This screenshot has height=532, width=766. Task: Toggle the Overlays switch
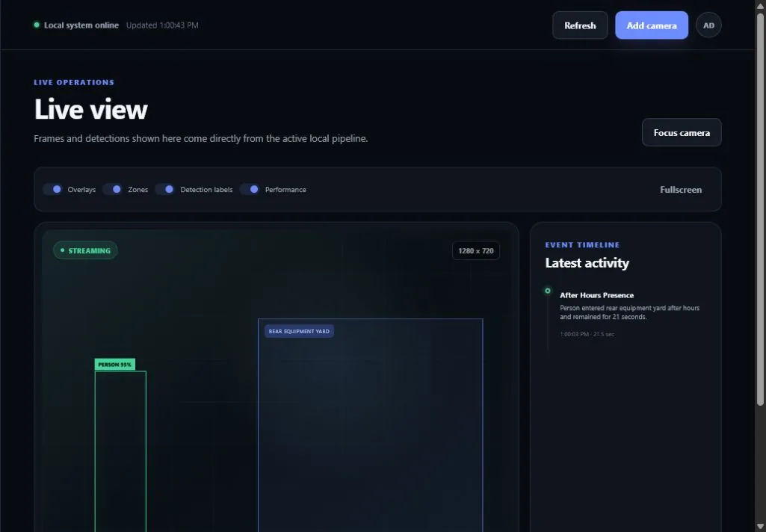(53, 189)
